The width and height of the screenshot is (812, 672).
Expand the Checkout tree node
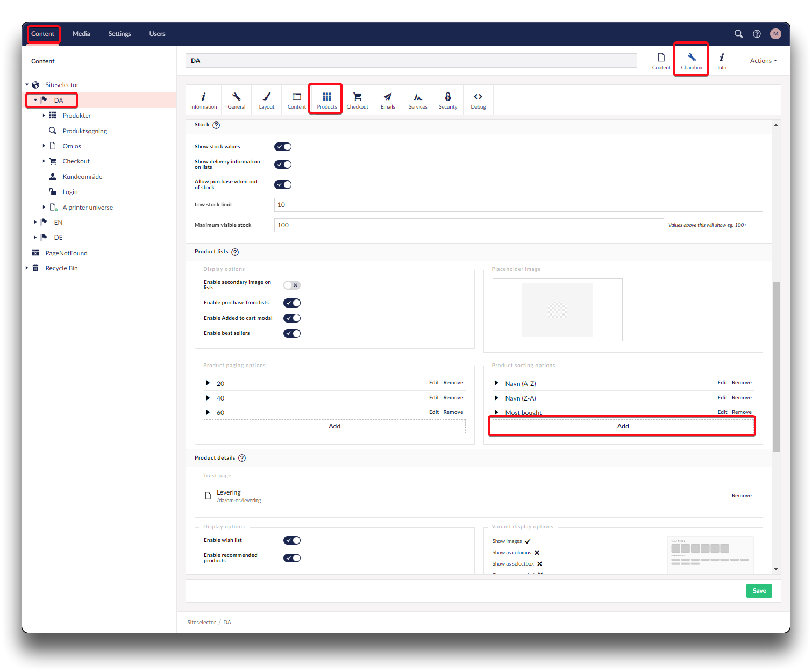[x=44, y=161]
